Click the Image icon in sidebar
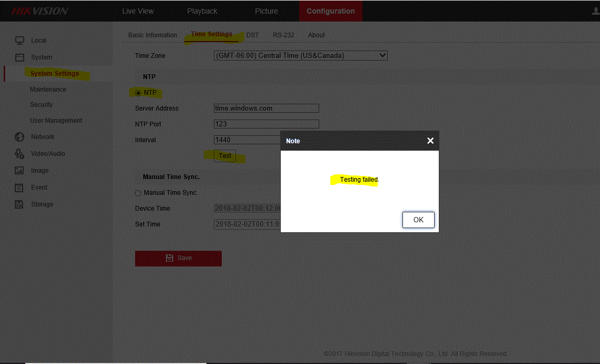The image size is (600, 364). (19, 171)
